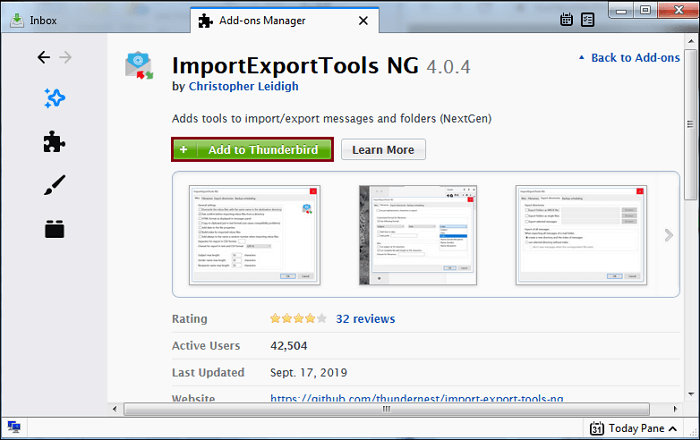
Task: Click Add to Thunderbird button
Action: coord(252,149)
